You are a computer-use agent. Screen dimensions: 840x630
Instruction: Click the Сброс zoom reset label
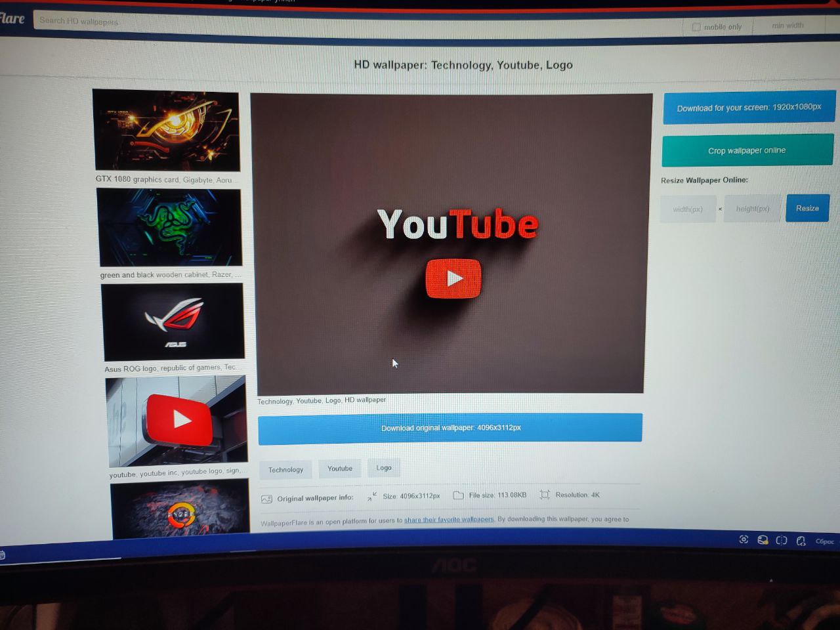[825, 541]
